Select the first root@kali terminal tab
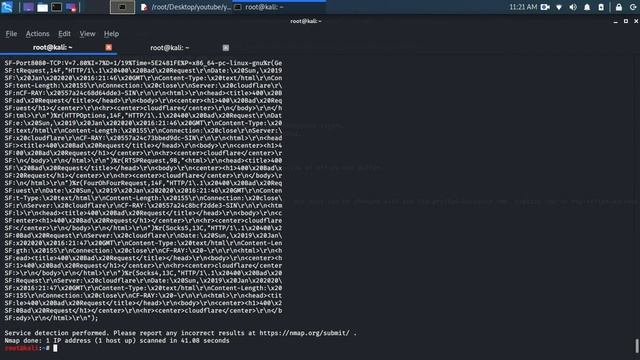640x360 pixels. pyautogui.click(x=53, y=48)
